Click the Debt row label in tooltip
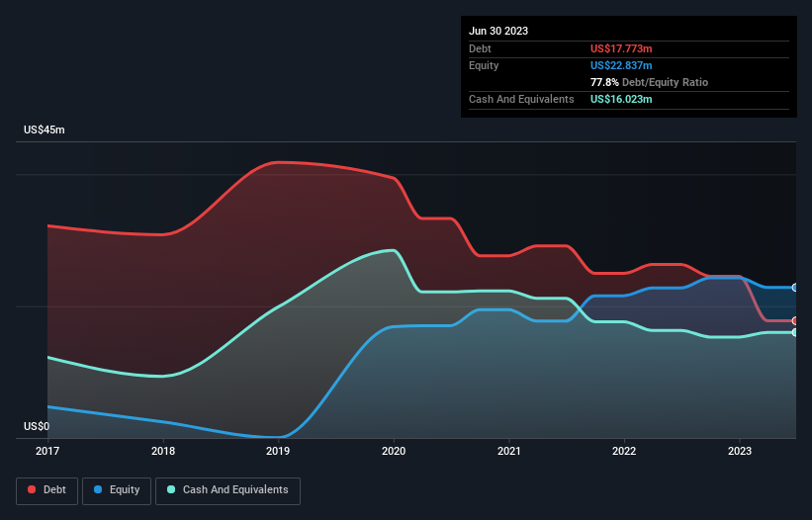This screenshot has height=520, width=812. pyautogui.click(x=480, y=48)
